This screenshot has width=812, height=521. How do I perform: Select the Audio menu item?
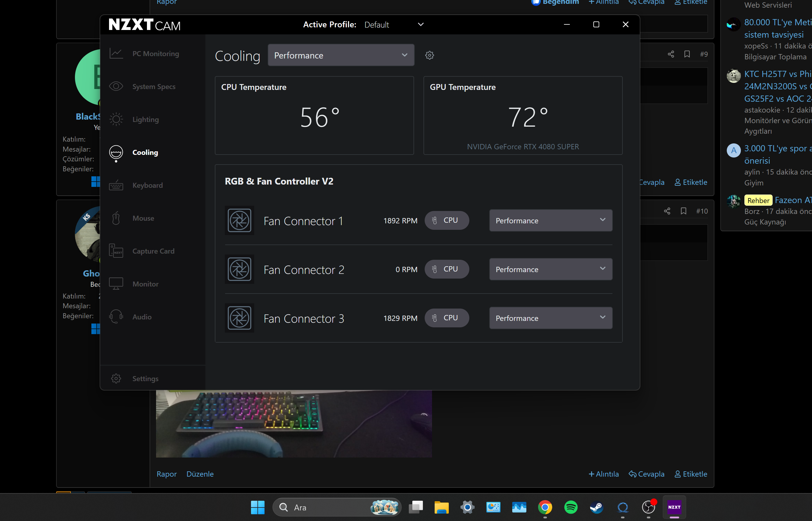pos(142,317)
